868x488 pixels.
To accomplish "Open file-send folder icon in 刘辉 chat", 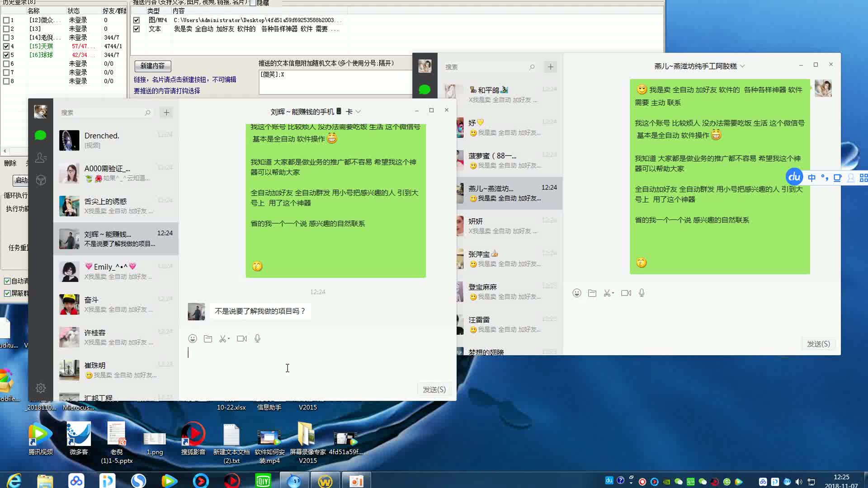I will click(208, 338).
